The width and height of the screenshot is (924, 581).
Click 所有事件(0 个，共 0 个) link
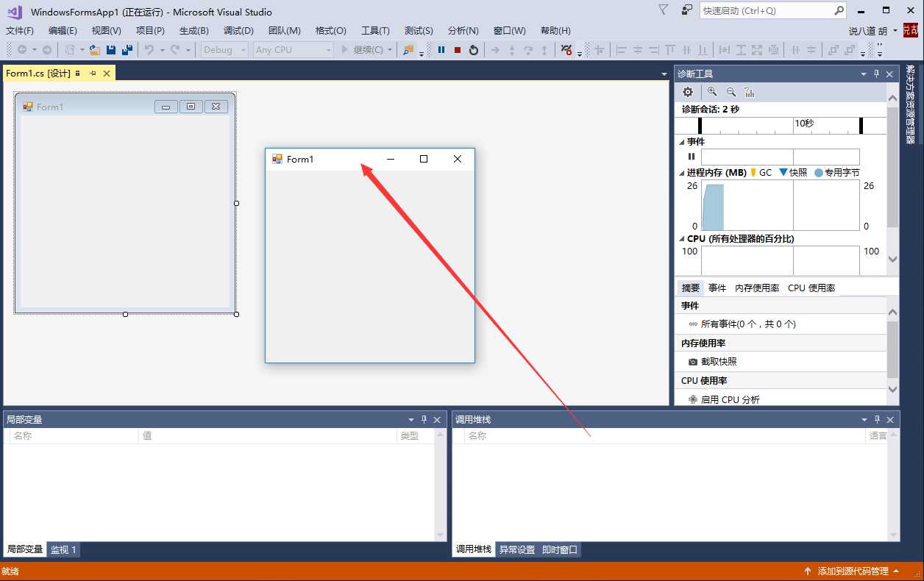(748, 324)
